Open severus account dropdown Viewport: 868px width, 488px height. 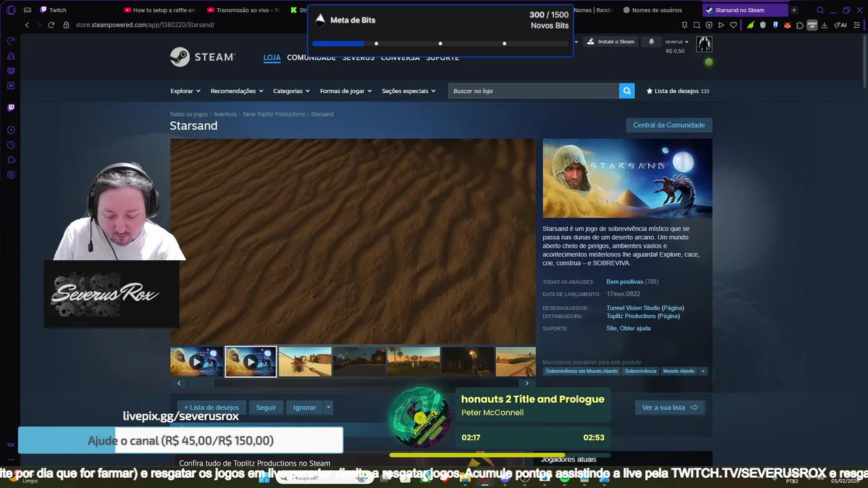[x=677, y=41]
